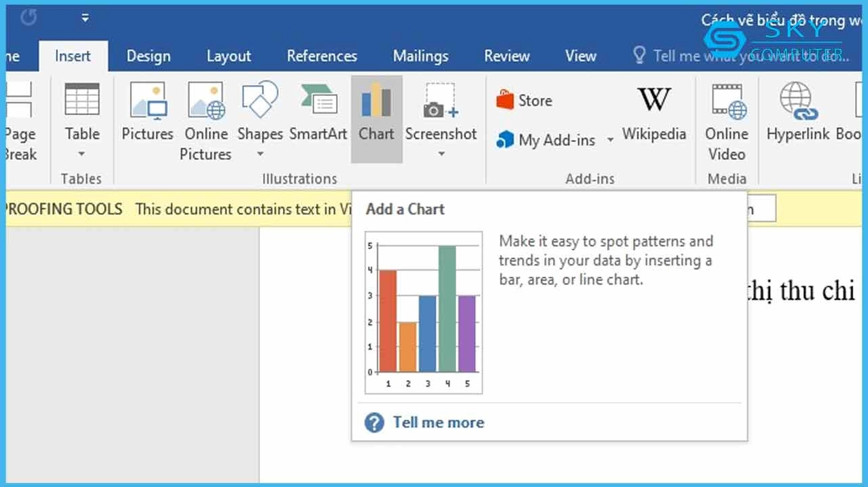Insert an Online Video
Image resolution: width=868 pixels, height=487 pixels.
[727, 121]
